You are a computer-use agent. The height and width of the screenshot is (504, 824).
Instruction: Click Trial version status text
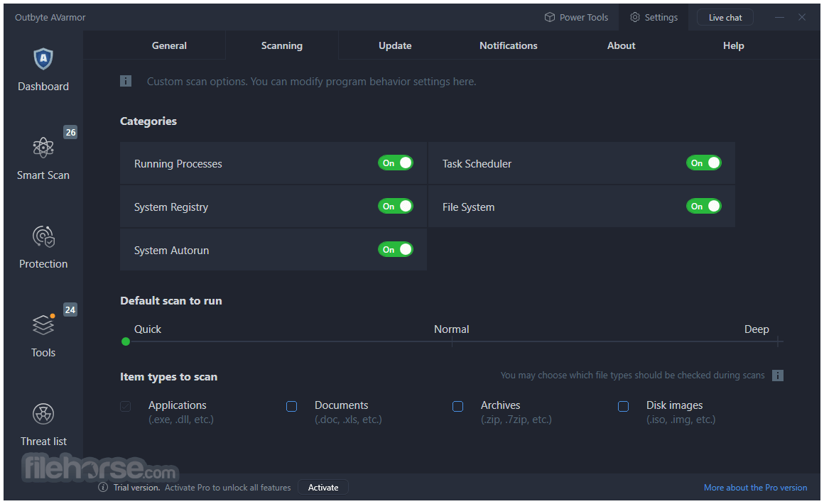coord(136,488)
